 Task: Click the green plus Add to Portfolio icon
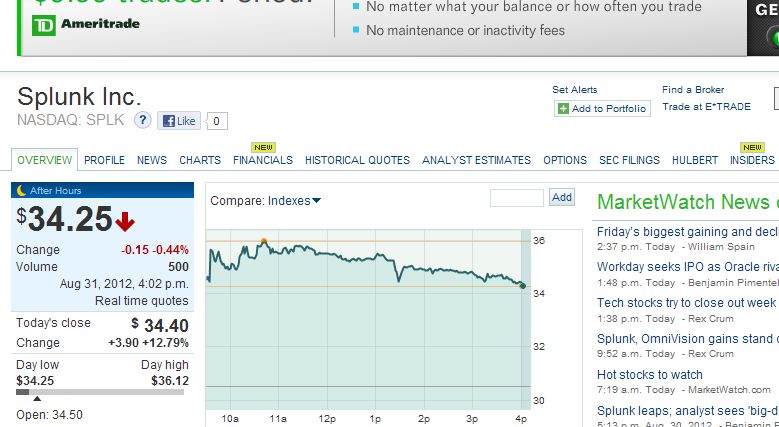click(x=563, y=108)
